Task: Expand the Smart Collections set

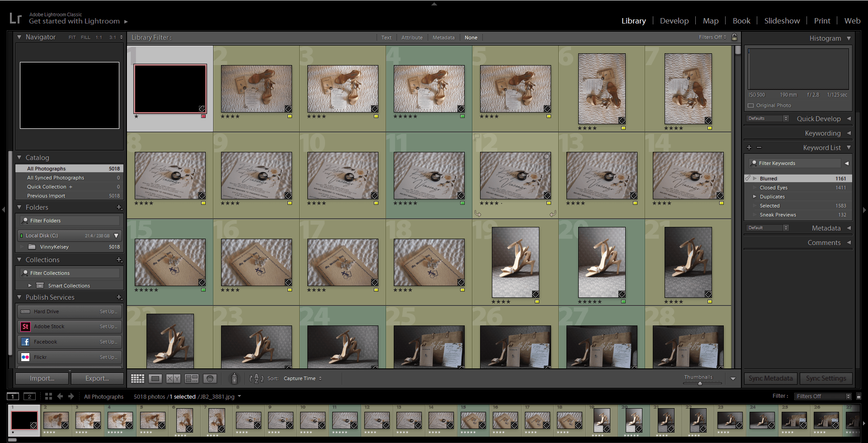Action: [30, 286]
